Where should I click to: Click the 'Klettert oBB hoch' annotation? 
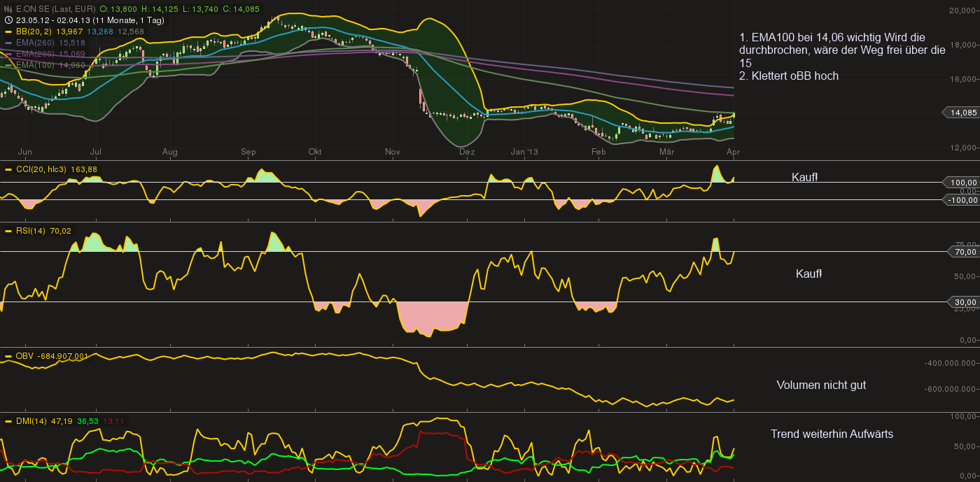point(789,76)
